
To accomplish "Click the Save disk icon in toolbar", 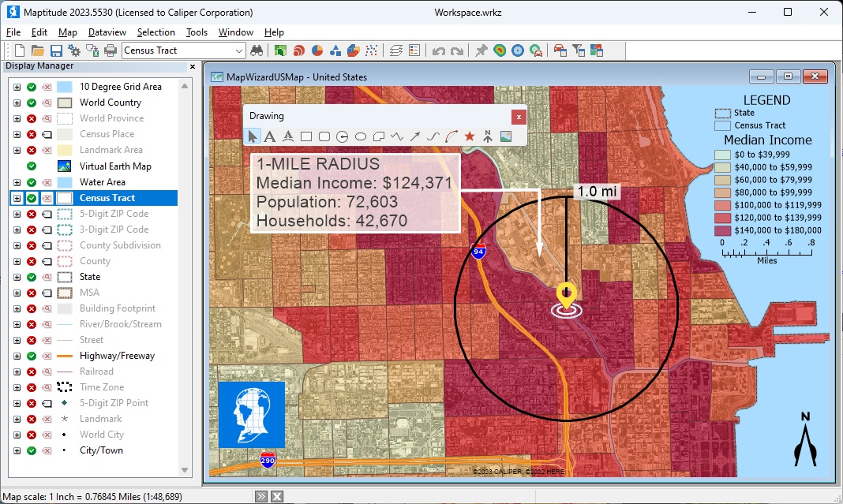I will 56,50.
